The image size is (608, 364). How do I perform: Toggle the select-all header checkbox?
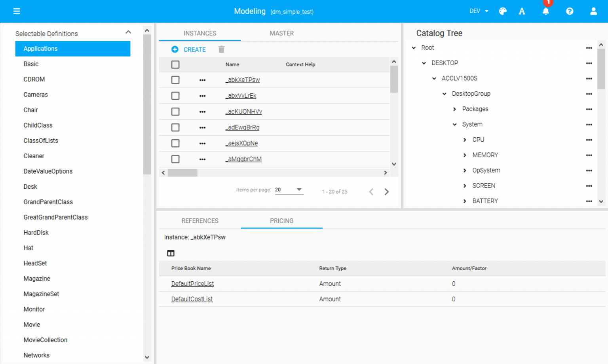(x=175, y=64)
